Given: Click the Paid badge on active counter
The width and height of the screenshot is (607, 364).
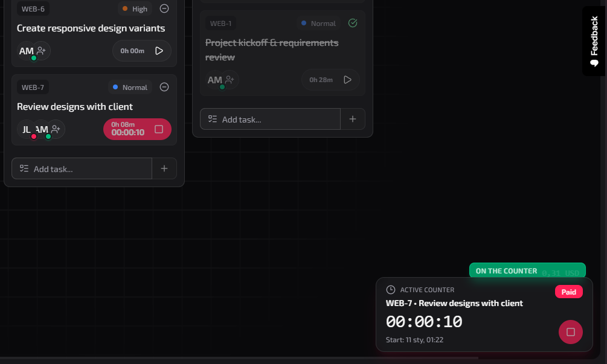Looking at the screenshot, I should pos(569,292).
